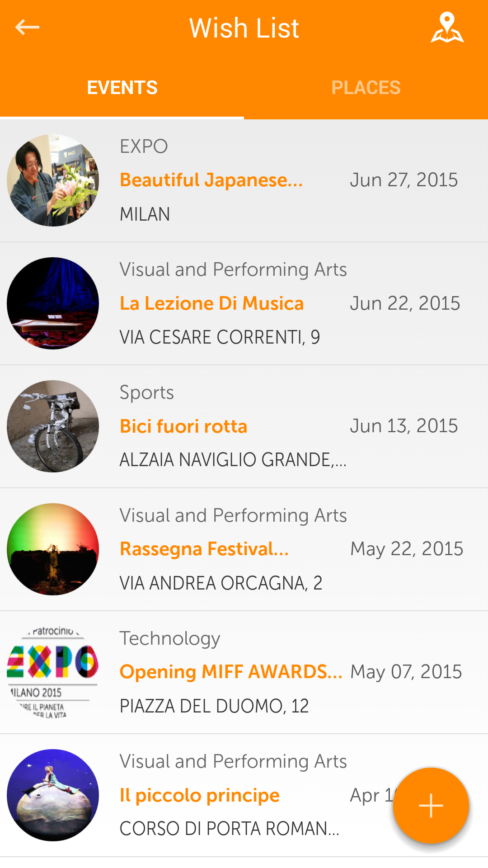Tap the Jun 27, 2015 date
The image size is (488, 868).
click(x=404, y=180)
